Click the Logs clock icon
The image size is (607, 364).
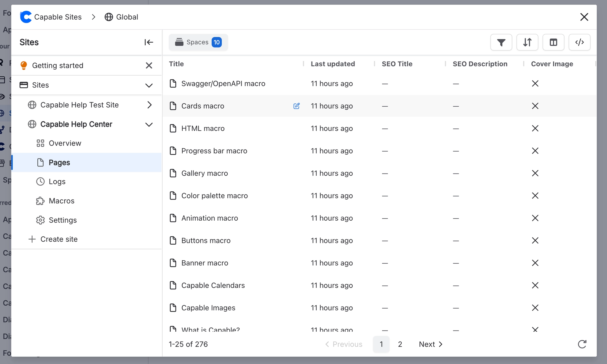40,182
